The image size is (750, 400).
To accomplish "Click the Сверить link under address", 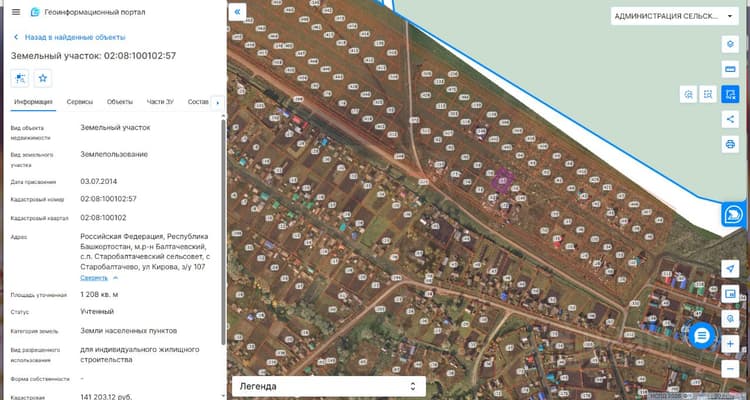I will point(94,278).
